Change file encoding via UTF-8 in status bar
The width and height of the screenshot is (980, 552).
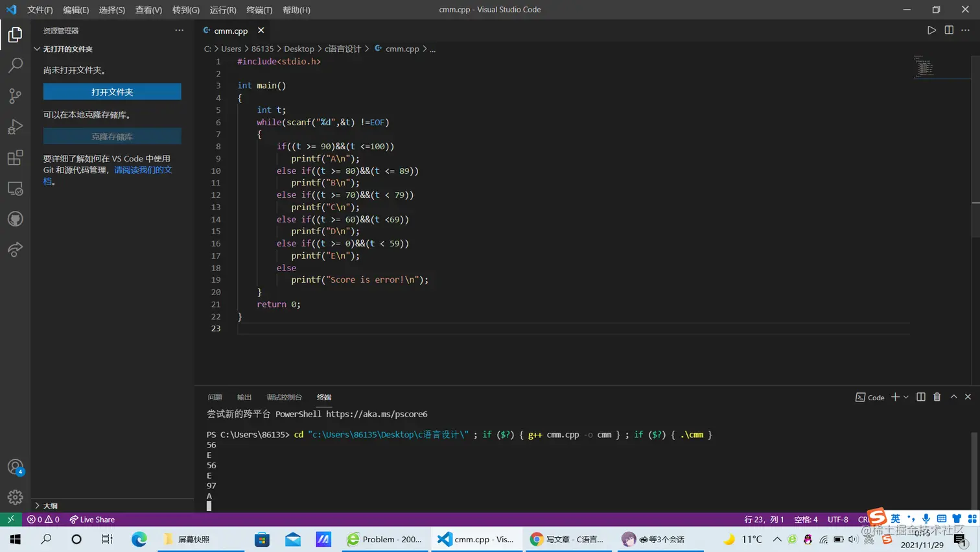[x=838, y=520]
